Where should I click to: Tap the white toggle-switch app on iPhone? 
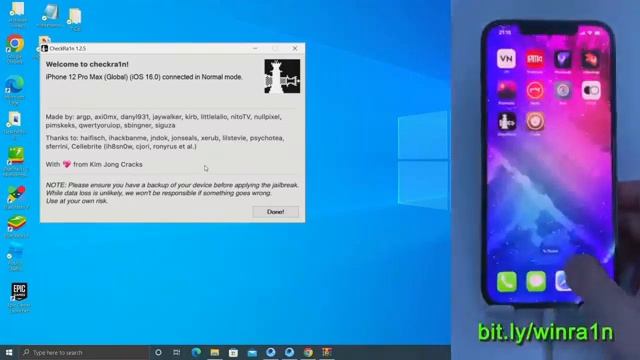click(591, 90)
